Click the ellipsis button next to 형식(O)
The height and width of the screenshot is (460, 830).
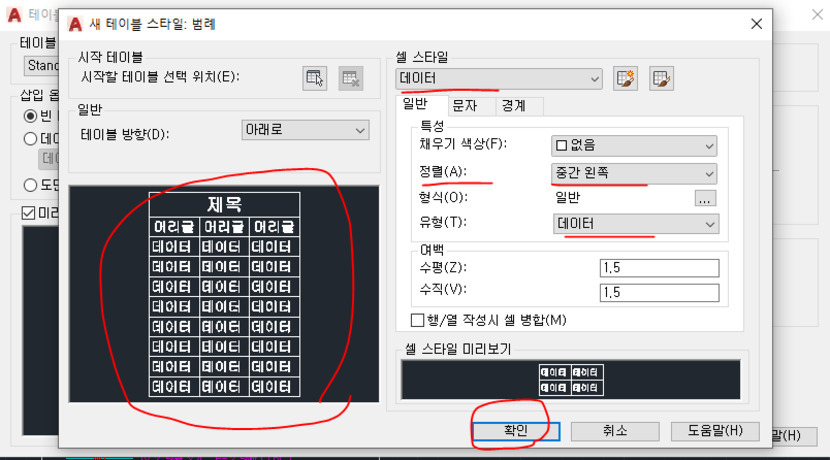706,198
